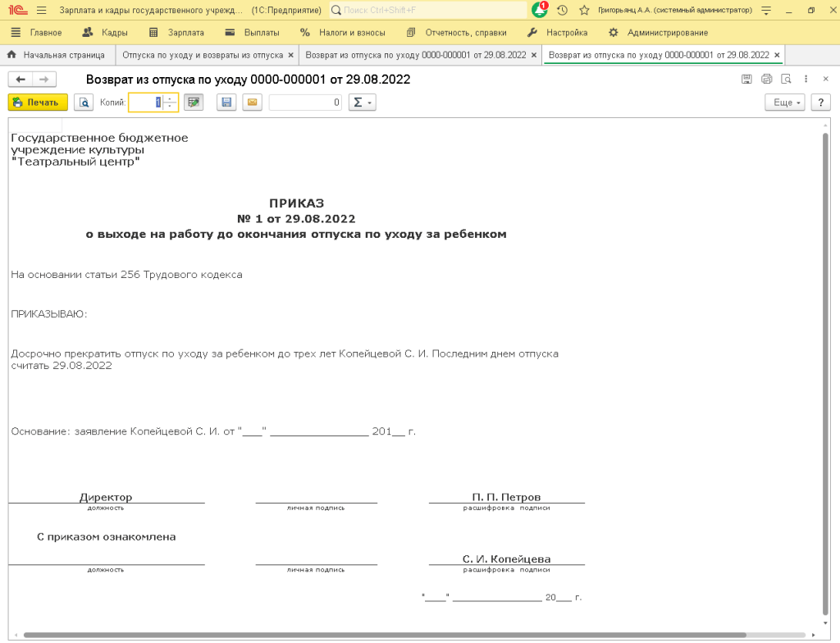This screenshot has height=643, width=840.
Task: Expand the sum Σ dropdown
Action: coord(362,103)
